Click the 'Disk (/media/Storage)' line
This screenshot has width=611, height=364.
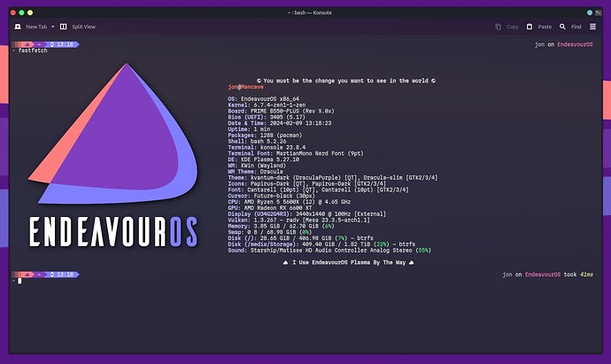pos(321,244)
